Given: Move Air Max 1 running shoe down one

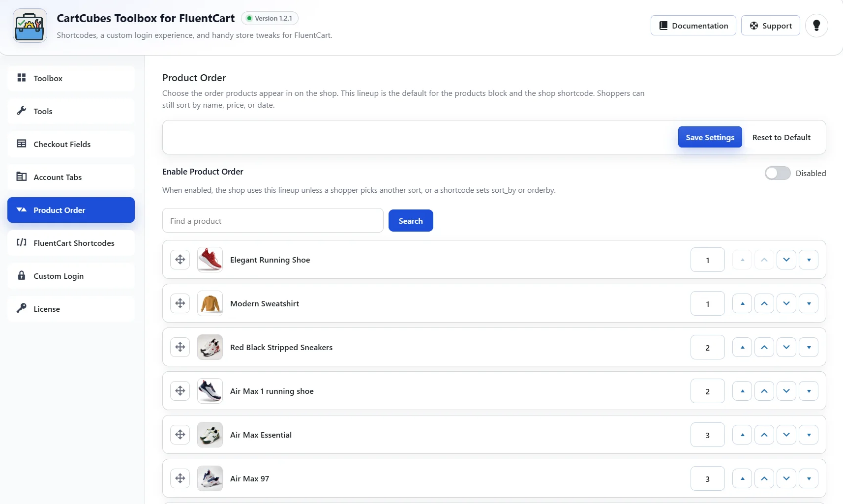Looking at the screenshot, I should coord(786,391).
